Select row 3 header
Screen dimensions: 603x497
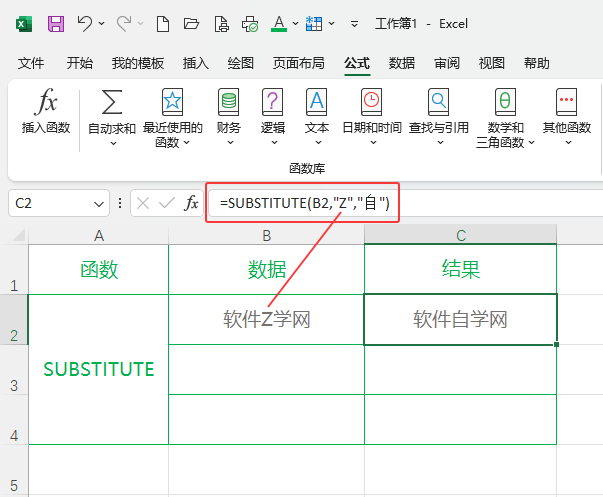[x=14, y=370]
